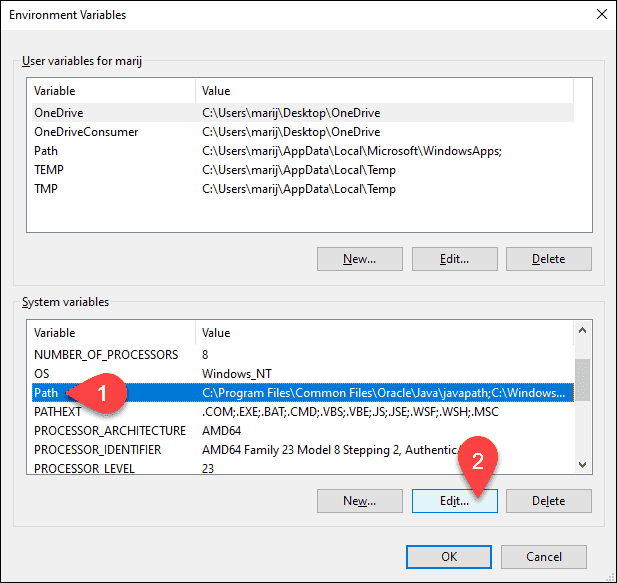This screenshot has height=583, width=617.
Task: Close the Environment Variables dialog
Action: 600,15
